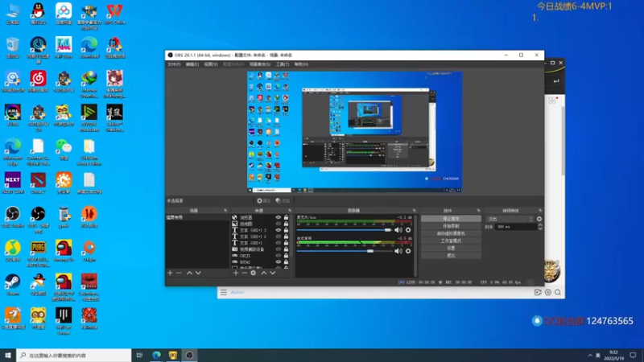
Task: Click 设置 settings button in Controls
Action: 451,248
